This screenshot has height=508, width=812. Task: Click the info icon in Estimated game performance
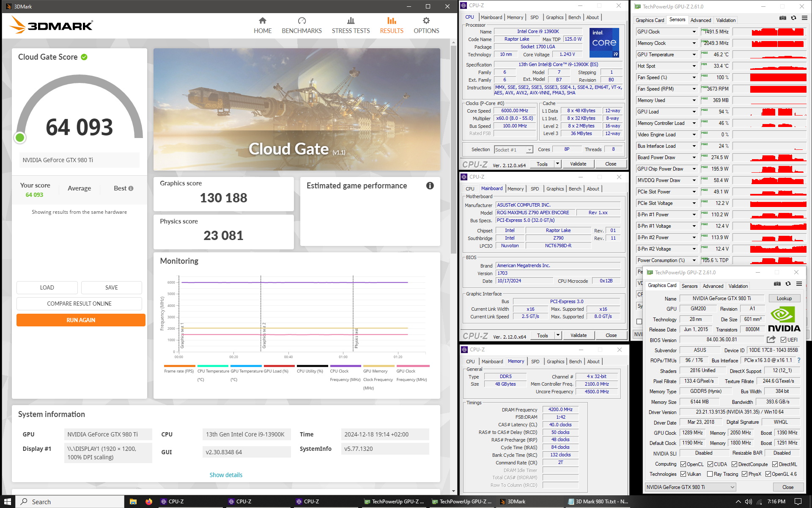pos(430,185)
